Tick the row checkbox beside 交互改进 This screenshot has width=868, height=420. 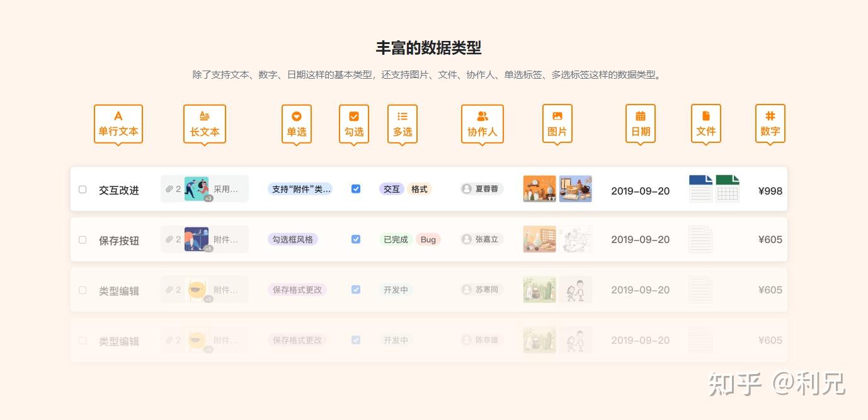coord(83,190)
